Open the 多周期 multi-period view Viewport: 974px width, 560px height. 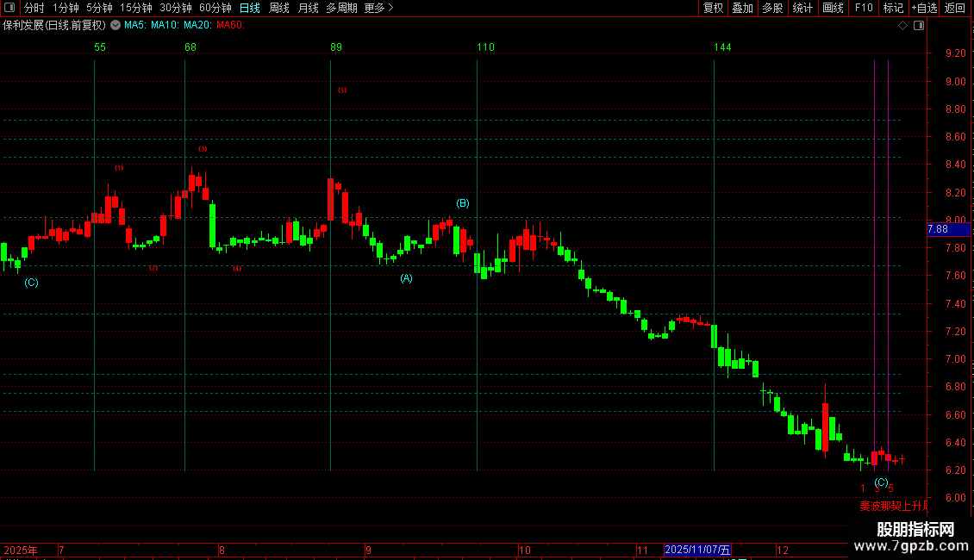(341, 8)
